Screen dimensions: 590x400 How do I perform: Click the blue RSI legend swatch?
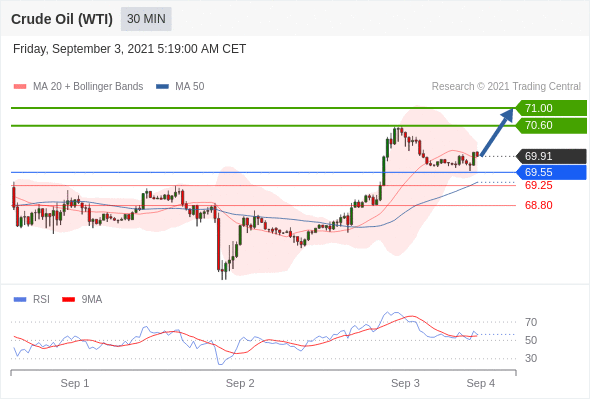click(20, 300)
